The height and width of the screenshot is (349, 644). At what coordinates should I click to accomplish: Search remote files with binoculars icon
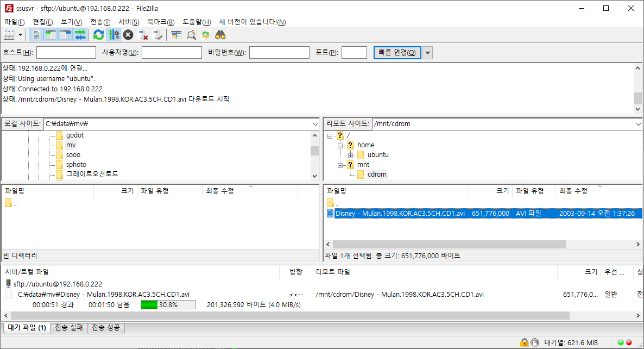tap(220, 35)
